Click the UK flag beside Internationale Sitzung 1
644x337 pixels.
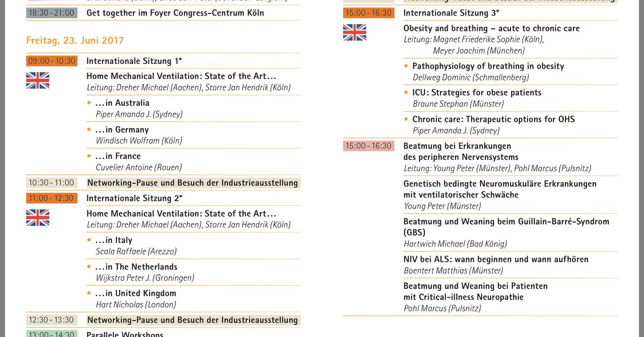pyautogui.click(x=38, y=80)
